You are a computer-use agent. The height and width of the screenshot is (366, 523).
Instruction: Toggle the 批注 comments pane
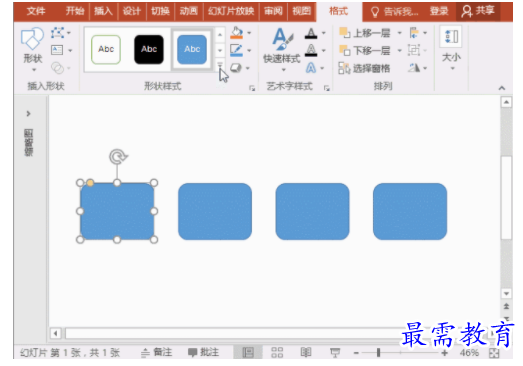203,352
